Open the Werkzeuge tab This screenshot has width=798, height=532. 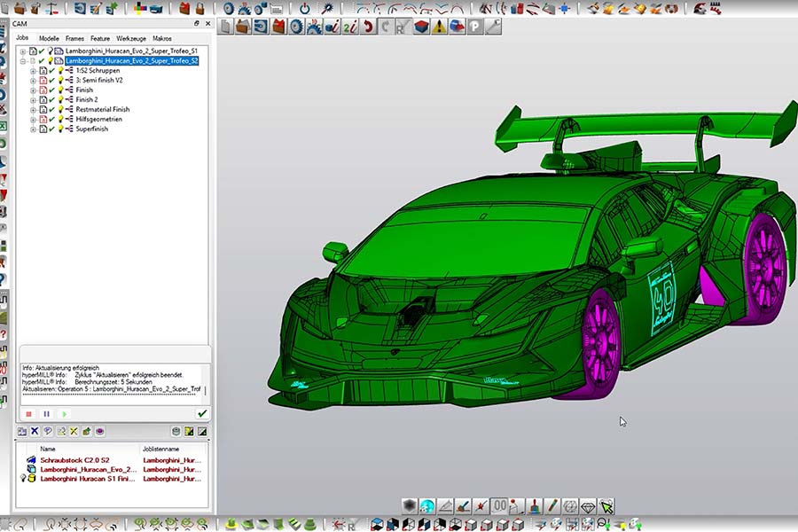click(x=131, y=38)
